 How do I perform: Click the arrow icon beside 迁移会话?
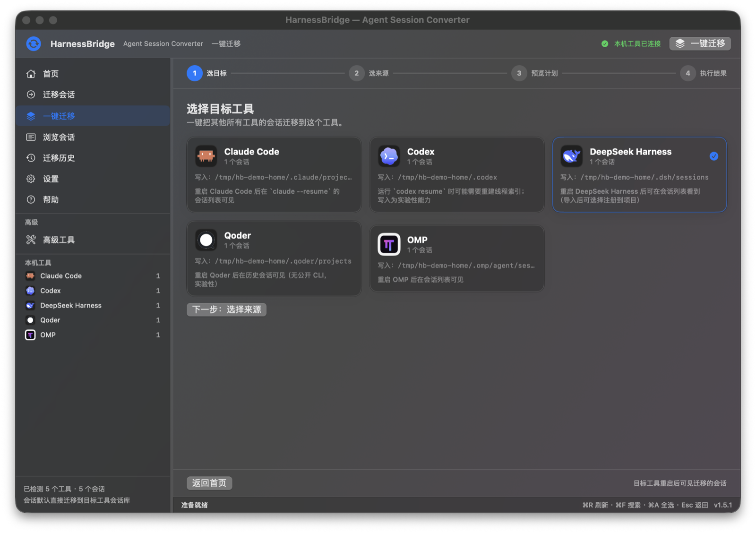31,95
